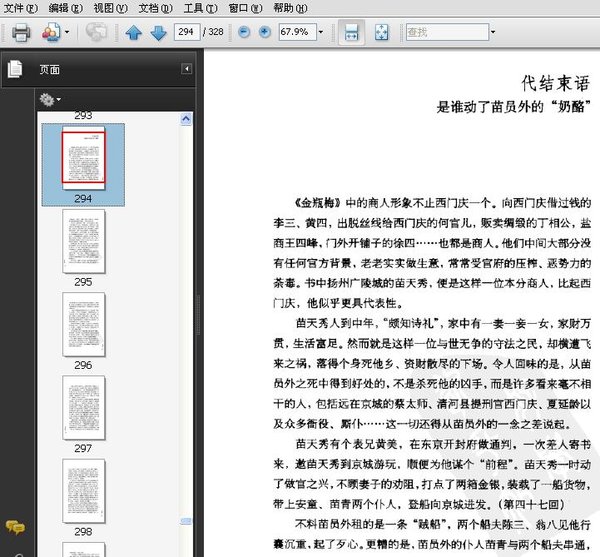
Task: Open the 文件 (File) menu
Action: (x=19, y=8)
